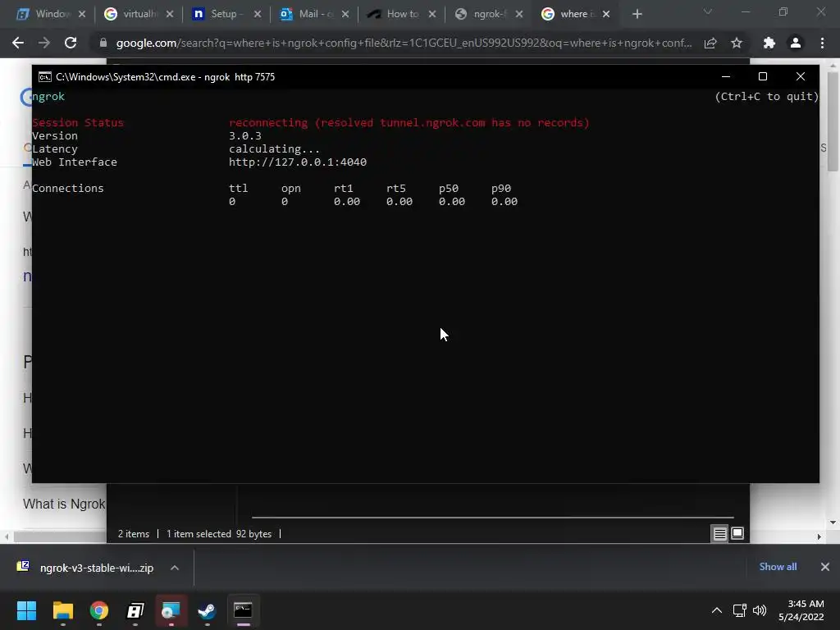Click the Latency calculating... text
Viewport: 840px width, 630px height.
tap(274, 149)
